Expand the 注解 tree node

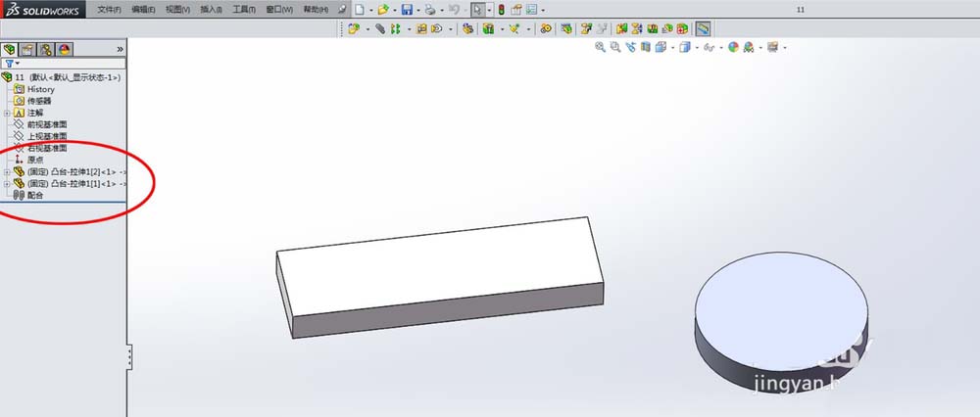click(x=7, y=113)
